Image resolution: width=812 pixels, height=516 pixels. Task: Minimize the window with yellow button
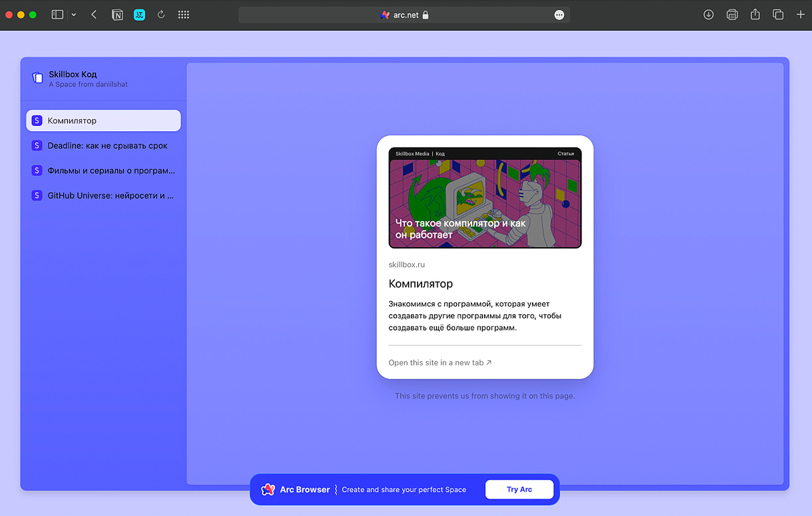coord(21,15)
